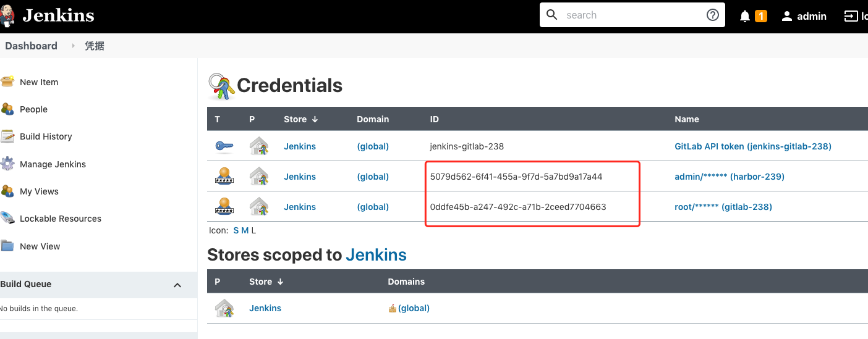The height and width of the screenshot is (339, 868).
Task: Click user-password type icon in harbor-239 row
Action: pyautogui.click(x=224, y=177)
